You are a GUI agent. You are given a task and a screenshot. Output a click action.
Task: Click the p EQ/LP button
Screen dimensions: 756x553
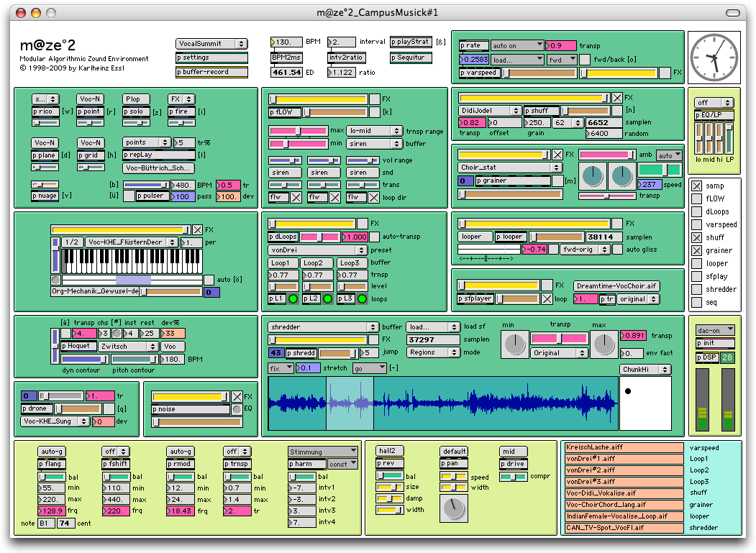(x=714, y=115)
